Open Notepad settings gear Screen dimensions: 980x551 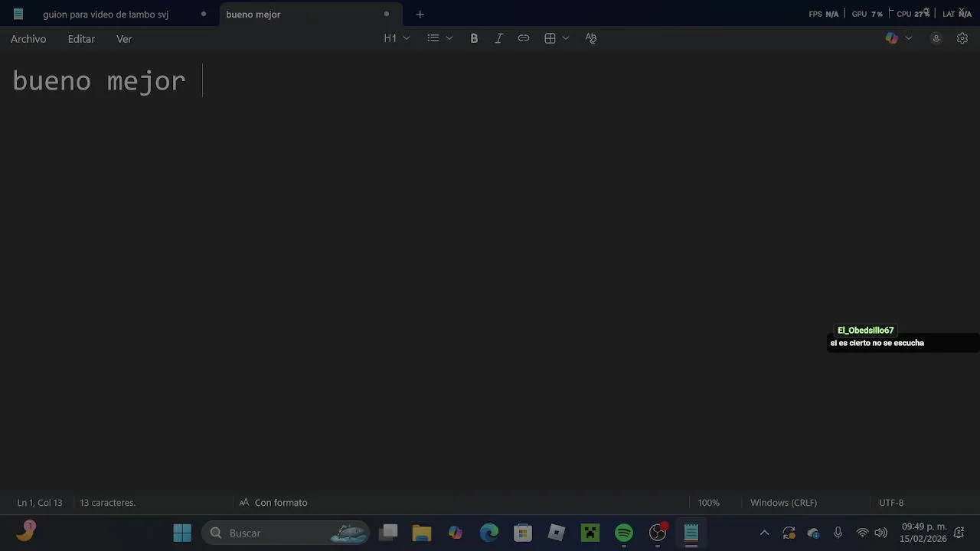pos(962,38)
